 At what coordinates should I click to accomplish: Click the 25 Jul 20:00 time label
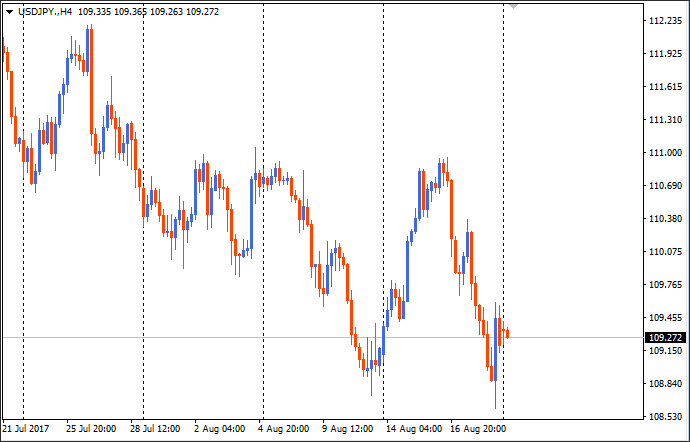tap(91, 429)
